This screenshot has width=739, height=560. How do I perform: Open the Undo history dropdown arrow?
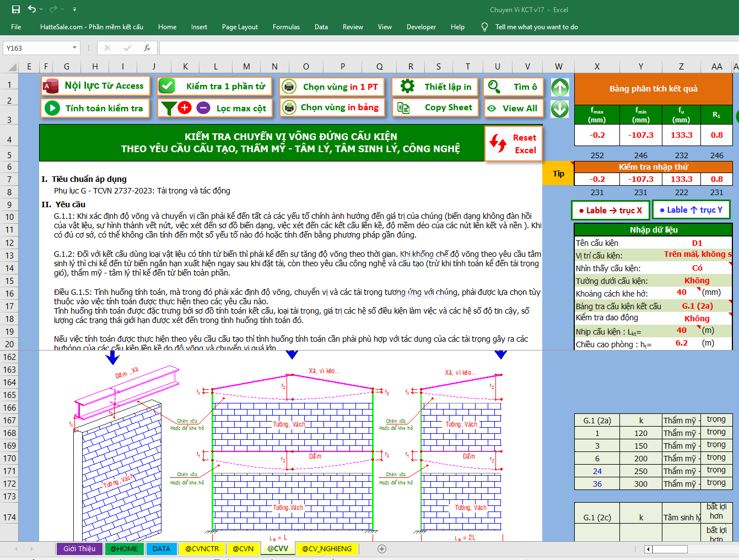(42, 9)
